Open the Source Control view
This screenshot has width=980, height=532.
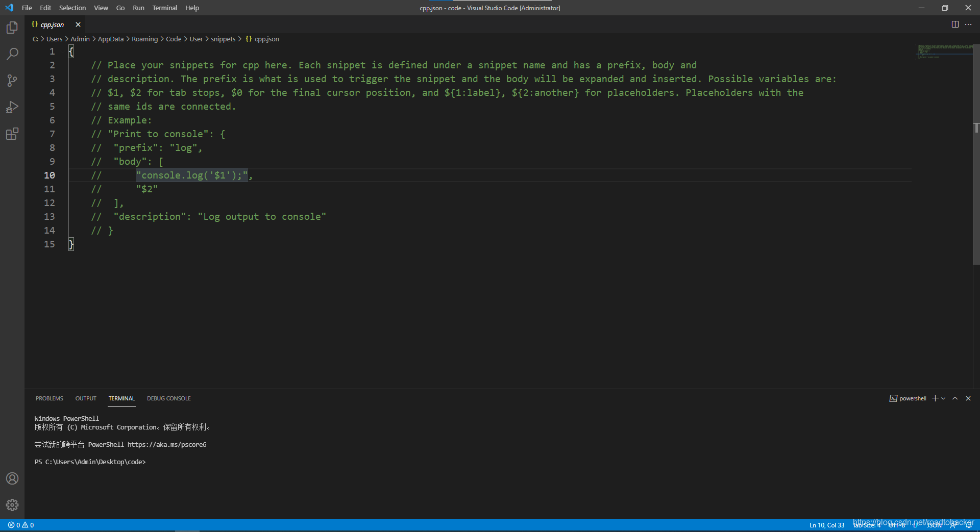coord(12,81)
